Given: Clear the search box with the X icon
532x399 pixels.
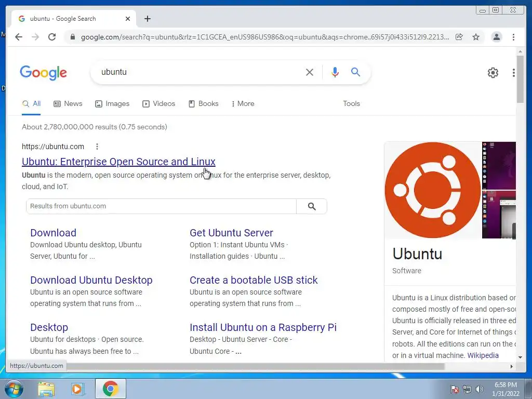Looking at the screenshot, I should [x=310, y=72].
